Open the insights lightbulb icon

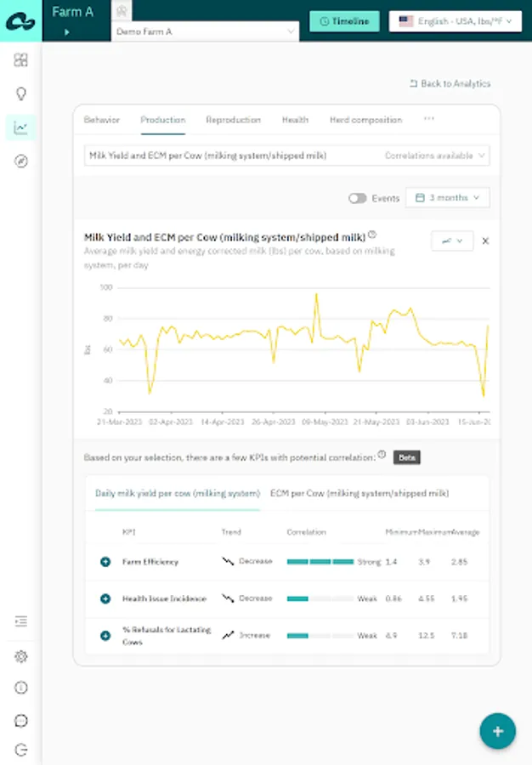(21, 93)
